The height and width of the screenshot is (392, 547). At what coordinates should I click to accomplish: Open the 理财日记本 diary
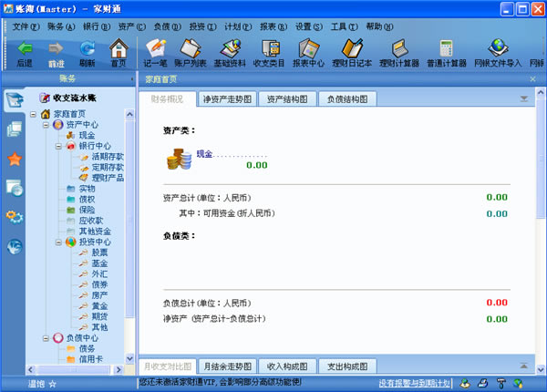(x=352, y=53)
